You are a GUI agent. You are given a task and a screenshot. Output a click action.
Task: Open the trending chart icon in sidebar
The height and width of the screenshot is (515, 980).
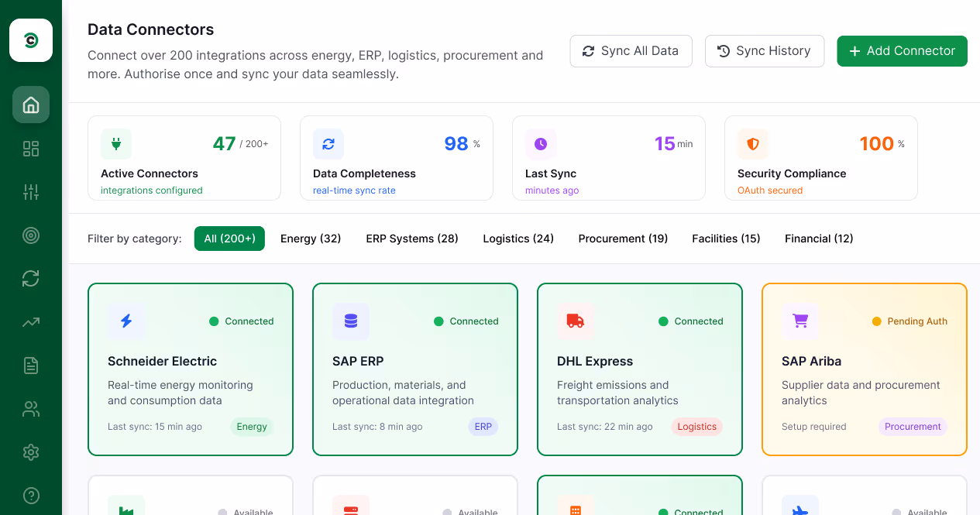[31, 322]
